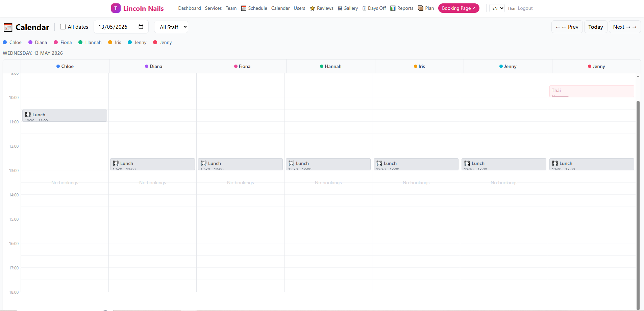644x311 pixels.
Task: Click the Plan icon
Action: coord(421,8)
